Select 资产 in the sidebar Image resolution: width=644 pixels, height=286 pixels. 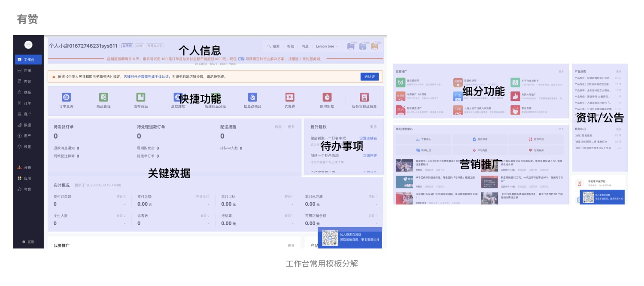(x=24, y=136)
